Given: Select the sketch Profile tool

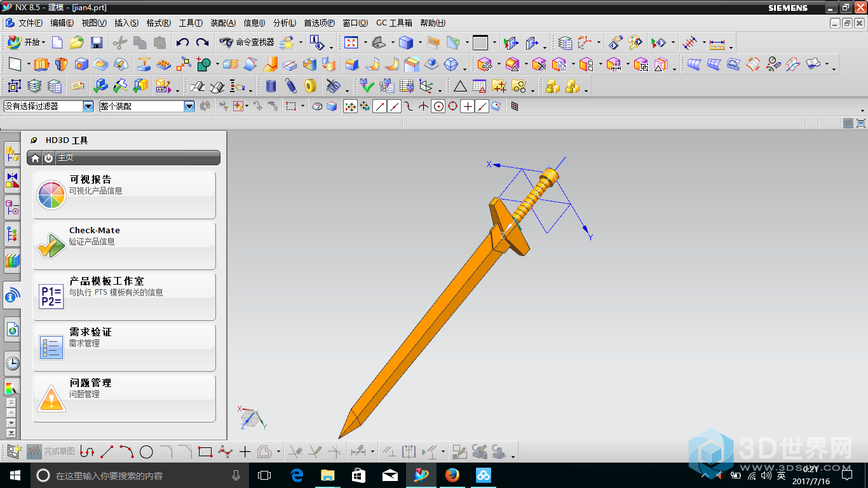Looking at the screenshot, I should tap(88, 452).
